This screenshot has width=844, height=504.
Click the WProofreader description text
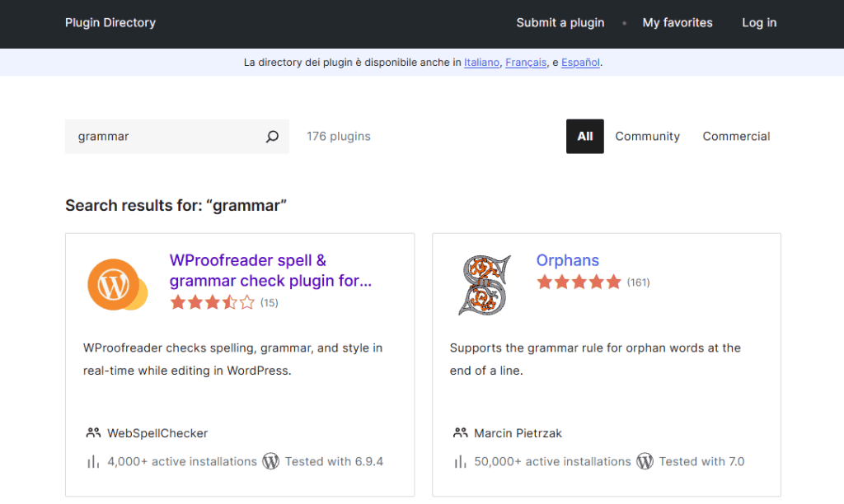[x=232, y=359]
